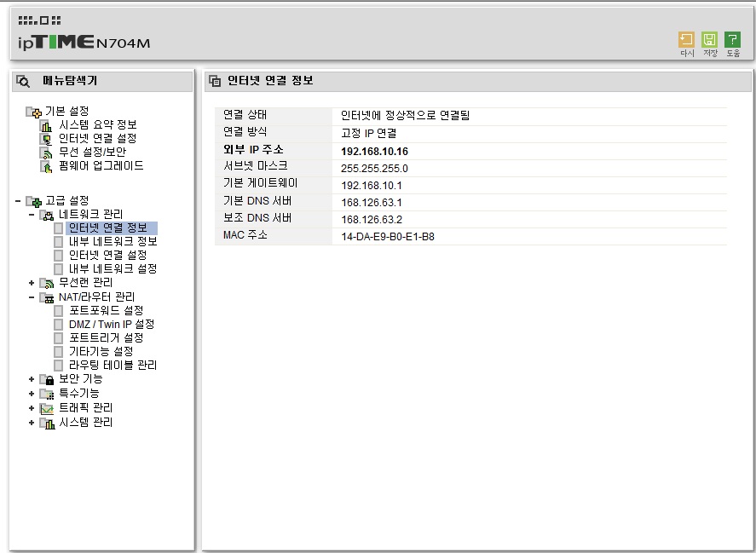
Task: Open 내부 네트워크 정보
Action: click(113, 241)
